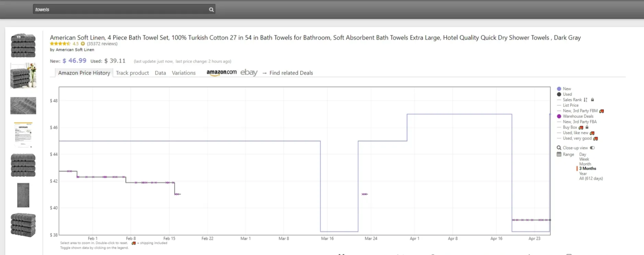Click the truck icon beside Used, like new
This screenshot has width=644, height=255.
(x=592, y=133)
